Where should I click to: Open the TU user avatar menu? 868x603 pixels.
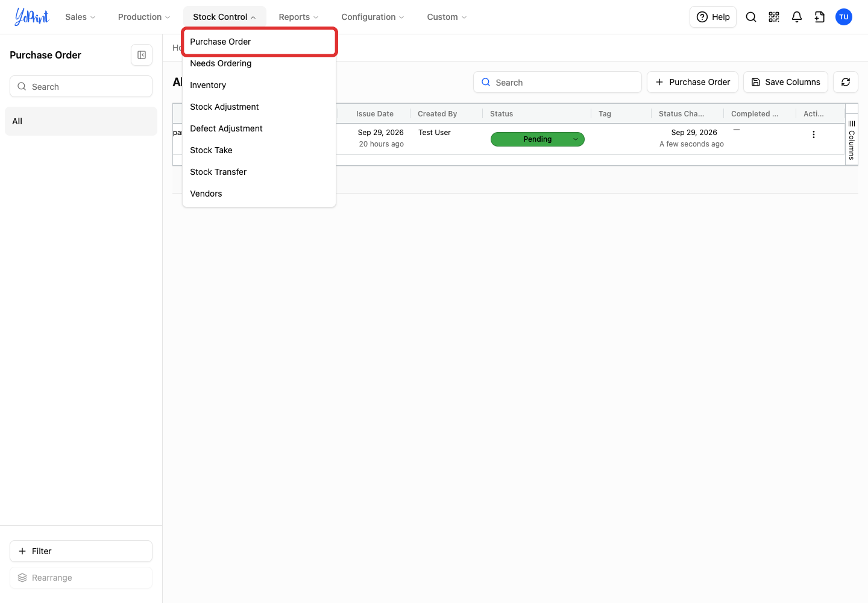pos(844,17)
